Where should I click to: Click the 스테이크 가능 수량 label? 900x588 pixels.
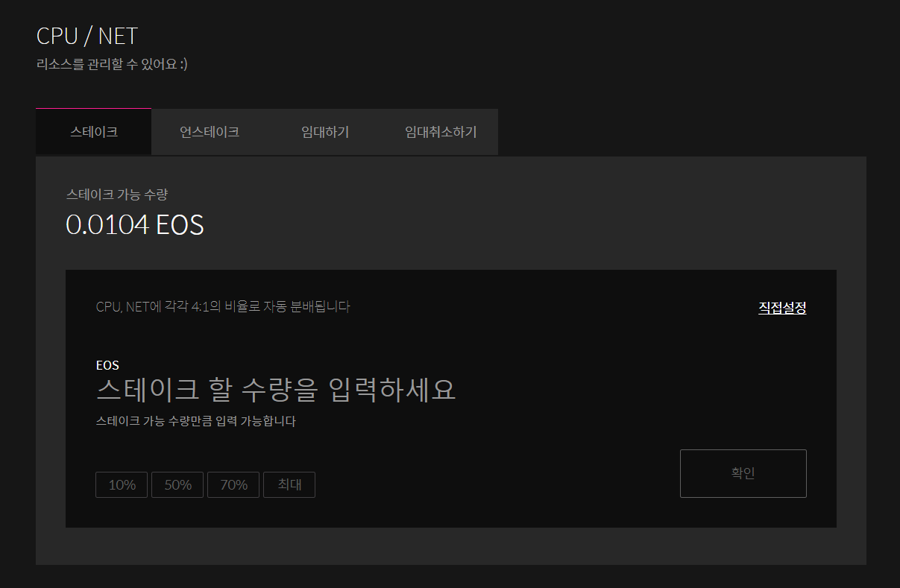(117, 195)
